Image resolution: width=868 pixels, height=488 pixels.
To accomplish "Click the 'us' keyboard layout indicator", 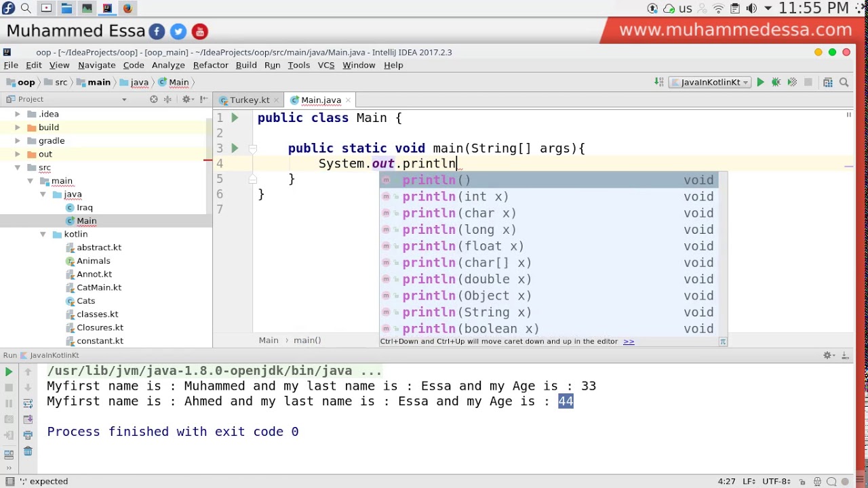I will (x=686, y=8).
